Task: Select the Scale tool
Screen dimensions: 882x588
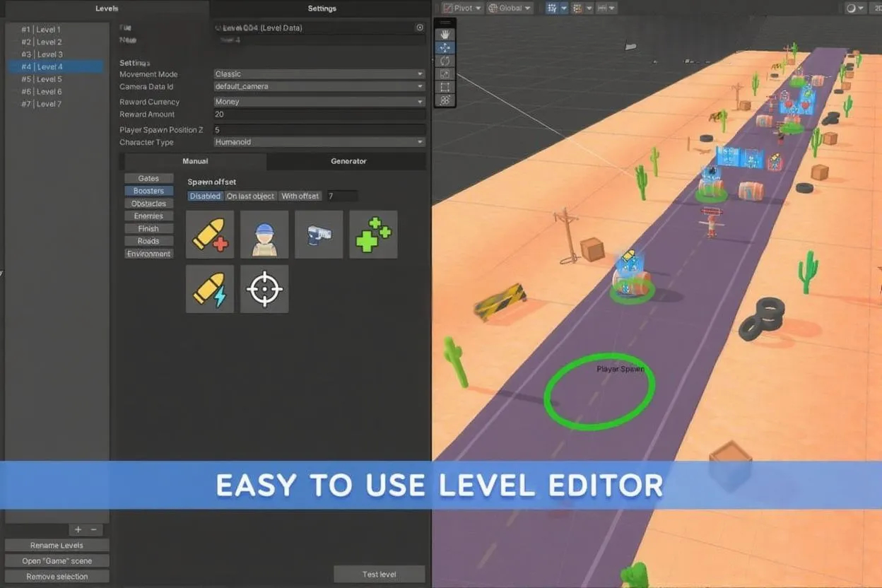Action: coord(445,74)
